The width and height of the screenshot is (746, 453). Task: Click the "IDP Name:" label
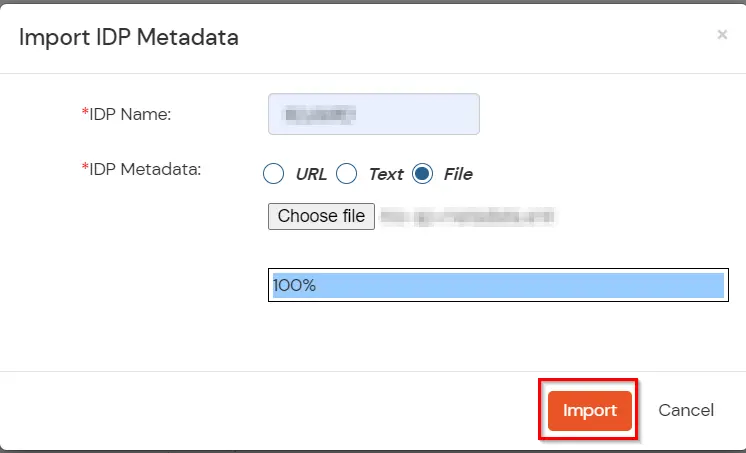point(131,114)
